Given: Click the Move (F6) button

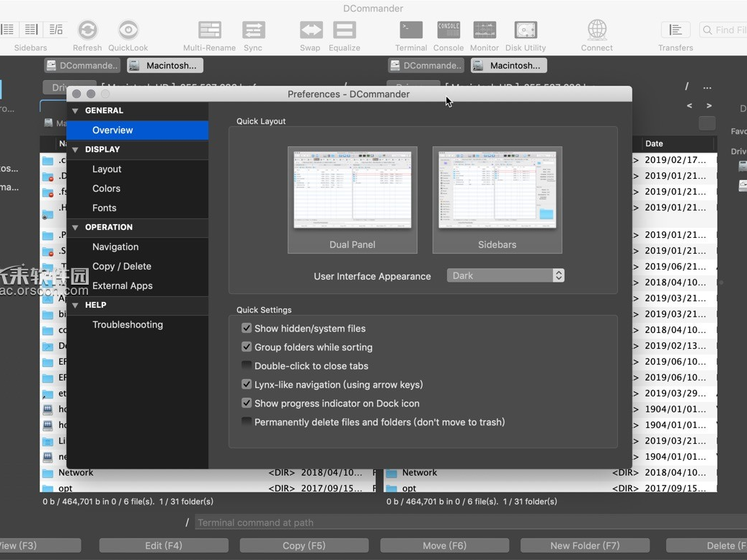Looking at the screenshot, I should point(444,545).
